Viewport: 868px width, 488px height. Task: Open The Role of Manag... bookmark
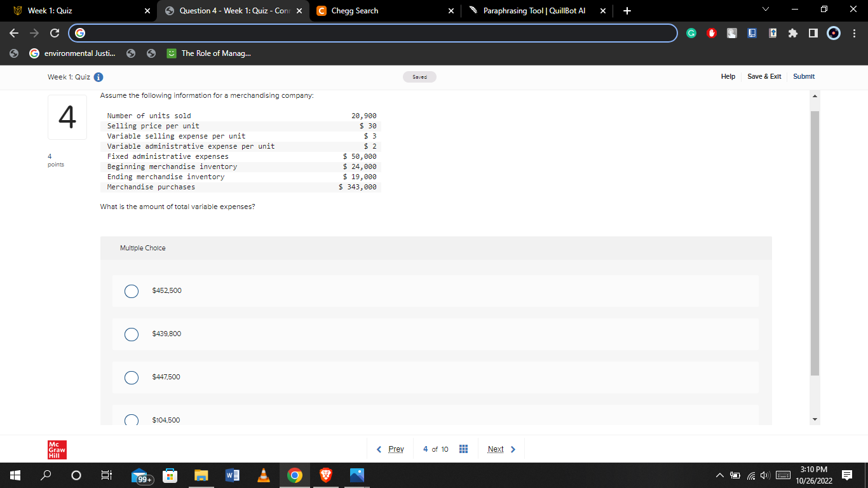tap(209, 53)
